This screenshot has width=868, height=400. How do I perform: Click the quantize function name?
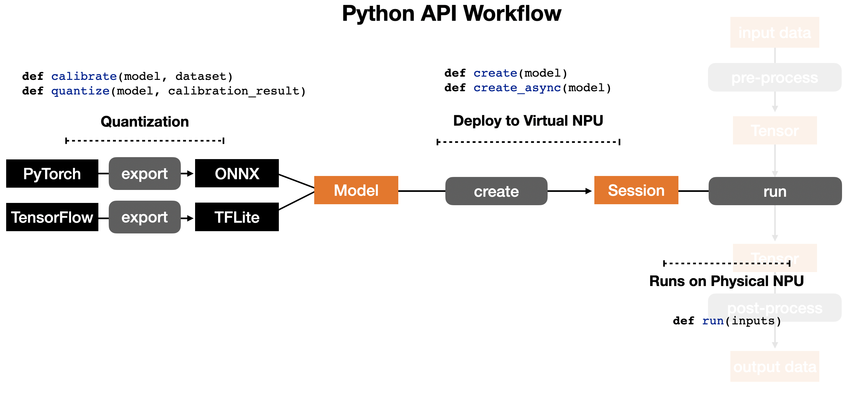click(80, 91)
